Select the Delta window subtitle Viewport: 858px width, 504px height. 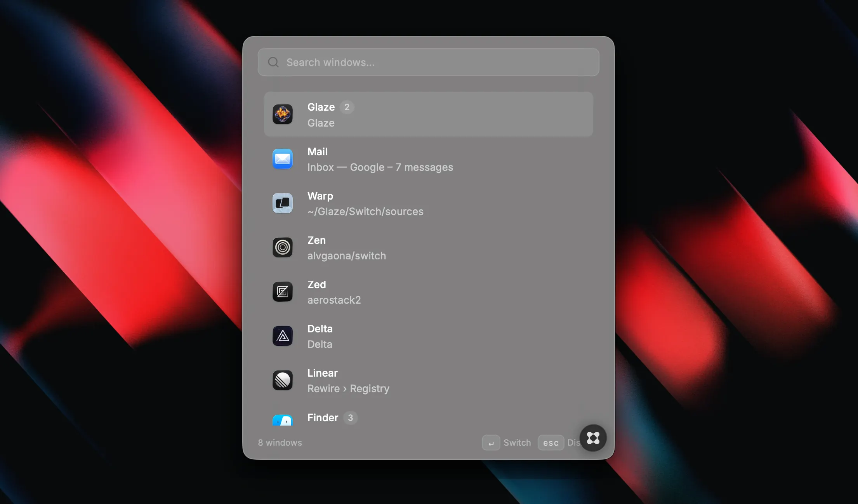(320, 344)
